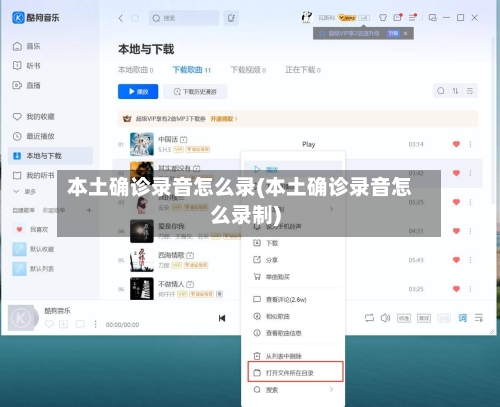
Task: Toggle desktop lyrics with the 词 icon
Action: click(x=462, y=318)
